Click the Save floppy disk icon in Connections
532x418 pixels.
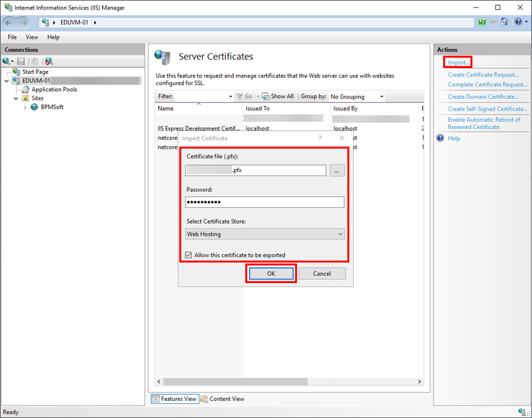click(21, 61)
